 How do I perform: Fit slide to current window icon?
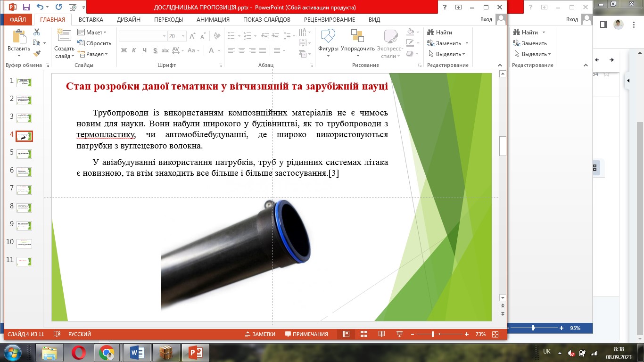[495, 334]
